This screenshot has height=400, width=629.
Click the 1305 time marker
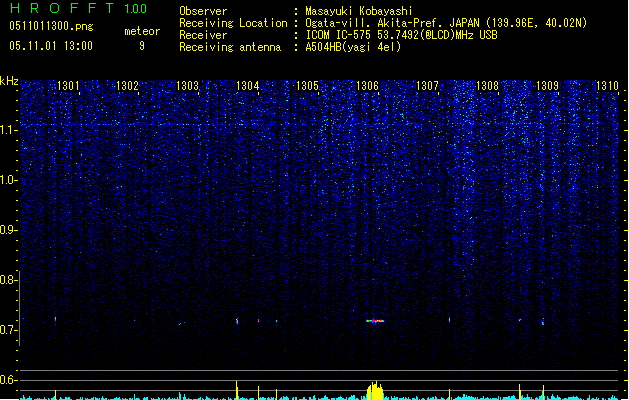coord(307,85)
